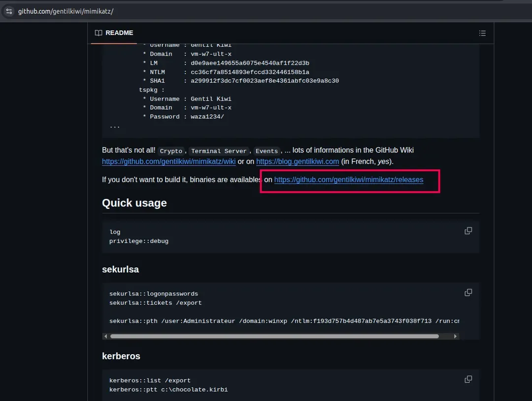The image size is (532, 401).
Task: Click the SHA1 hash value line
Action: (x=240, y=81)
